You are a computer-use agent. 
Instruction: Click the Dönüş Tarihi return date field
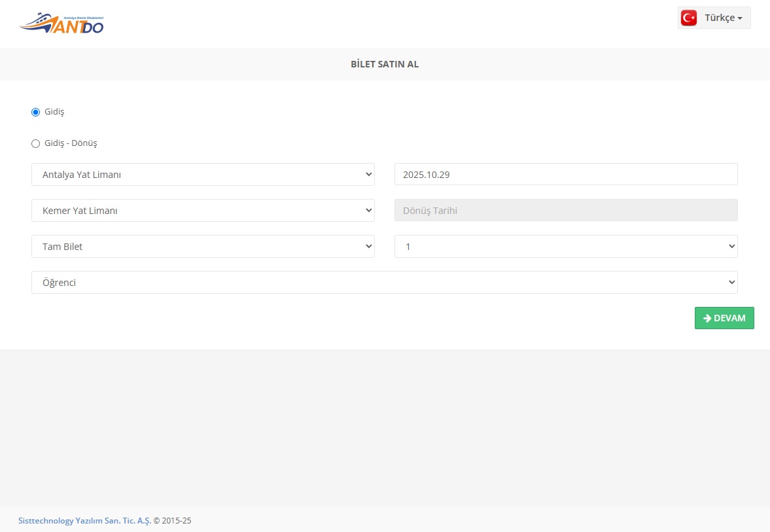566,211
